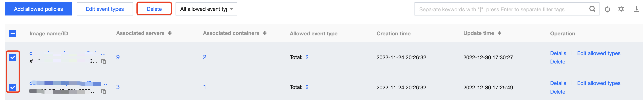Copy the first row image ID

[104, 62]
